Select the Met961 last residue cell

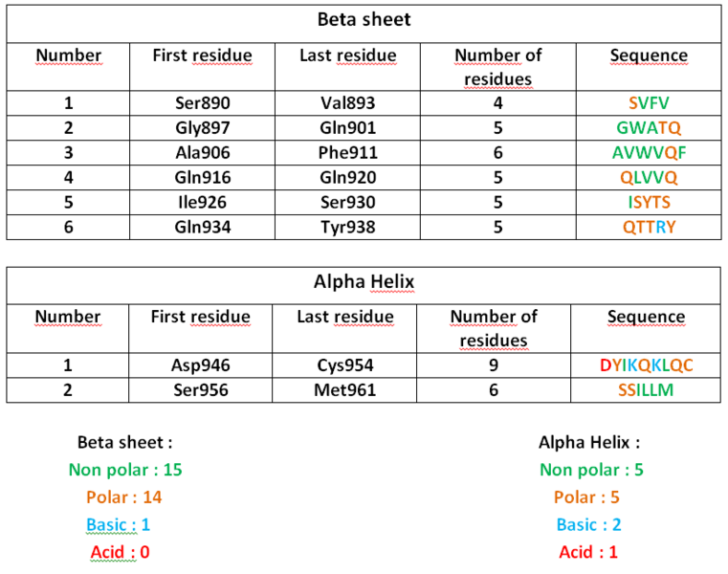[x=345, y=389]
